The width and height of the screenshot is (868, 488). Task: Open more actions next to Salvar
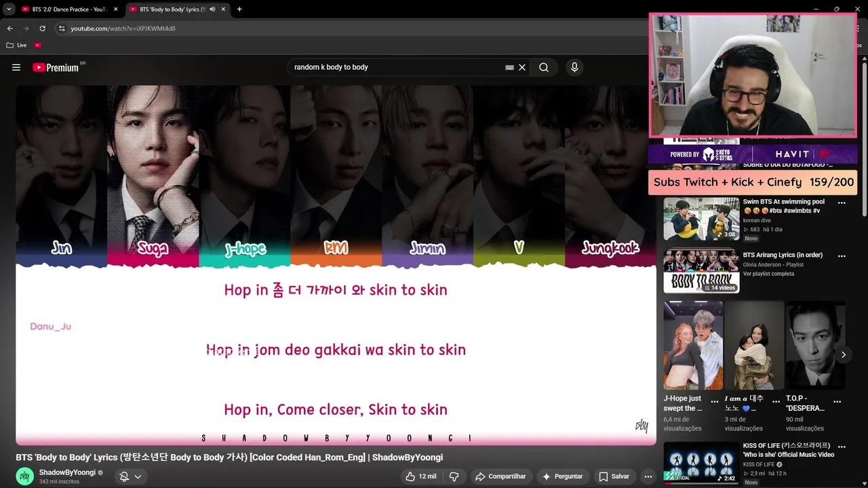coord(648,476)
